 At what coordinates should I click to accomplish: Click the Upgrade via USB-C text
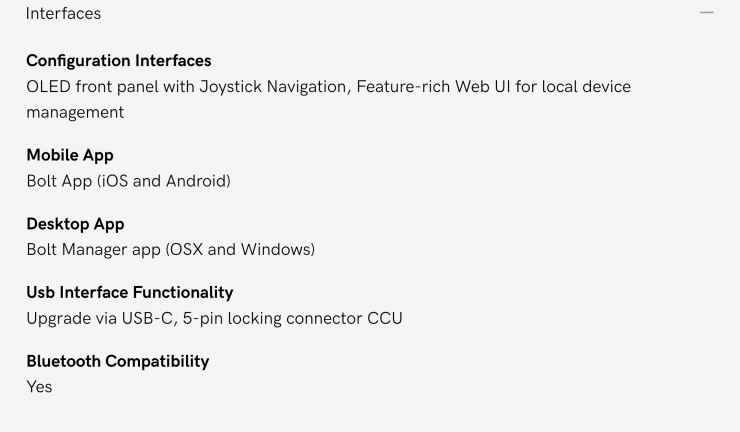[x=98, y=318]
